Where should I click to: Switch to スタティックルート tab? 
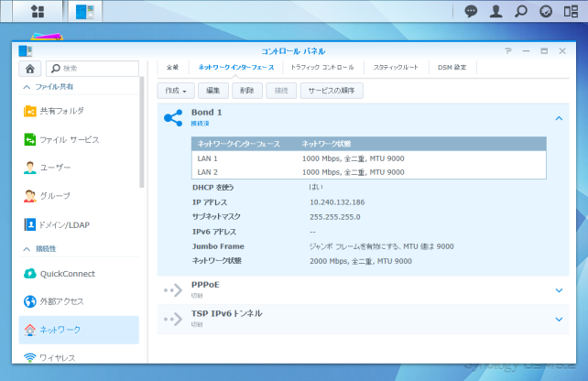tap(396, 68)
